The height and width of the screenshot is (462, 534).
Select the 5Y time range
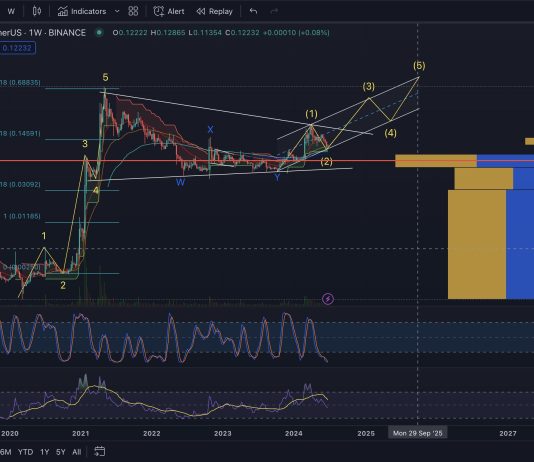tap(61, 452)
